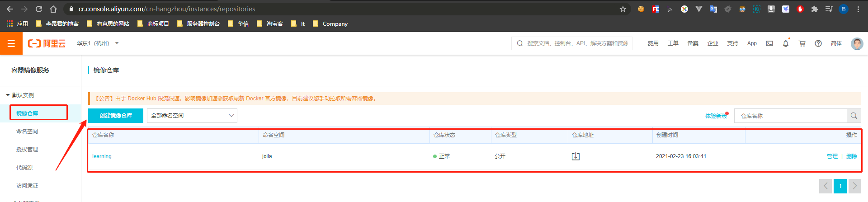868x202 pixels.
Task: Click the repository name search magnifier
Action: (x=854, y=116)
